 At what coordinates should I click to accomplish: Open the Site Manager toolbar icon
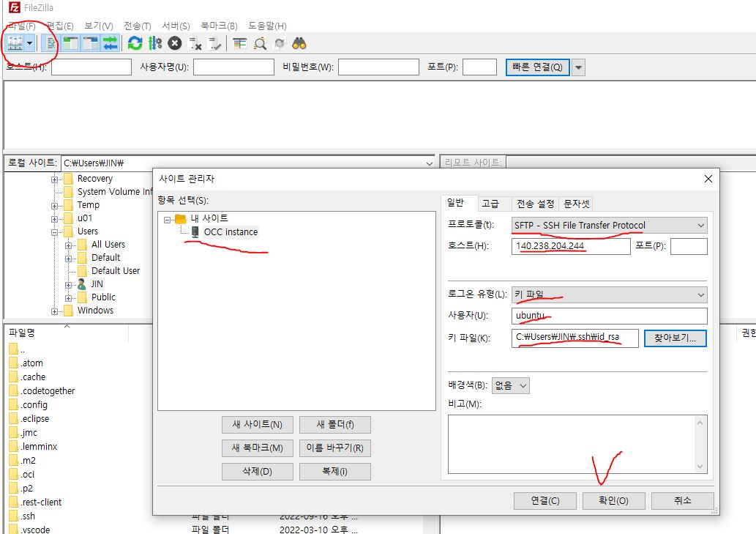(x=15, y=43)
